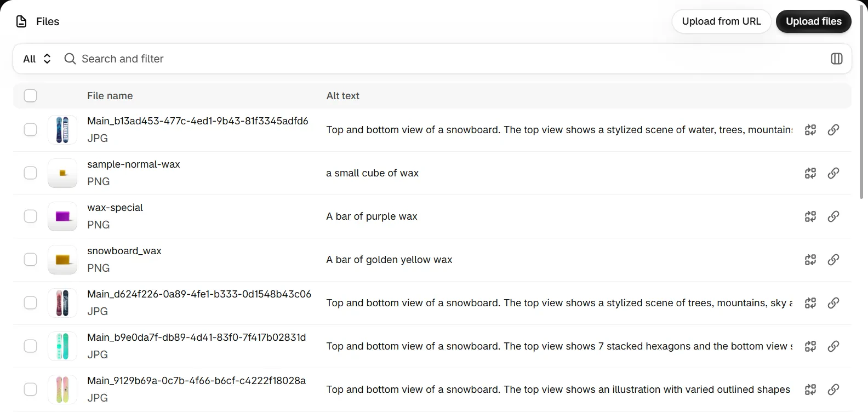
Task: Click the replace icon for Main_b9e0da7f
Action: coord(810,346)
